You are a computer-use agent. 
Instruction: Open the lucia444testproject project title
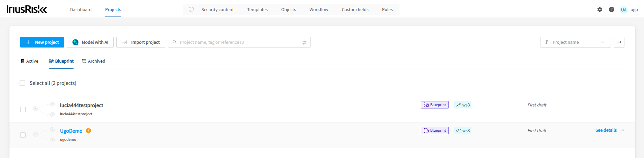(82, 105)
